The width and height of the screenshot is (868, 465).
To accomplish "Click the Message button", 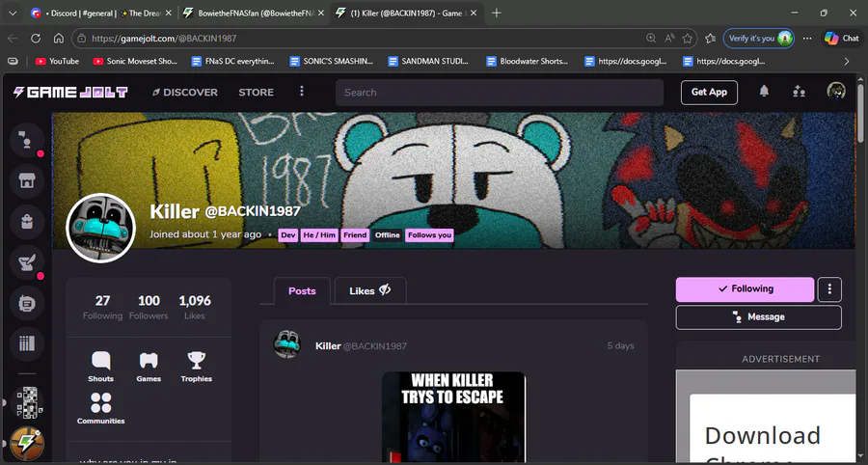I will 758,317.
